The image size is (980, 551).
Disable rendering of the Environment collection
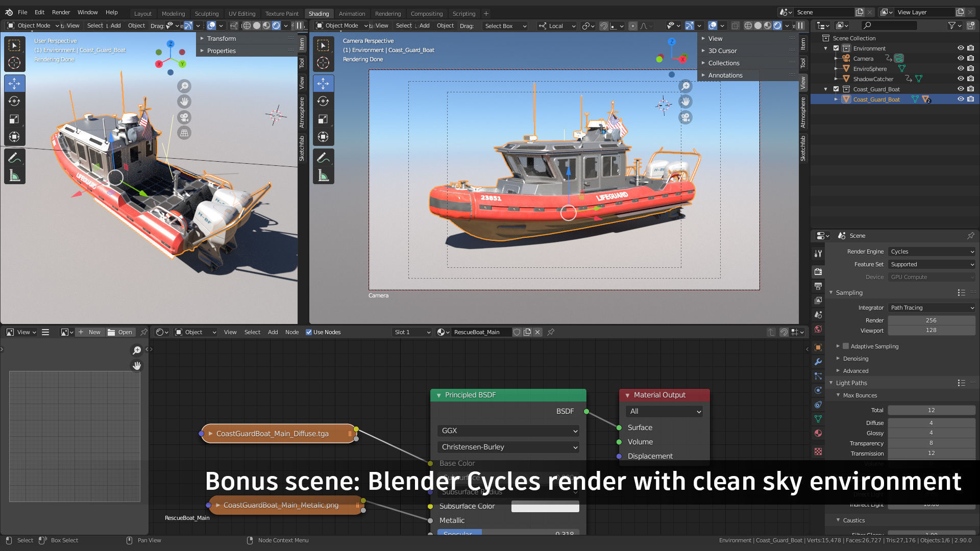tap(971, 48)
